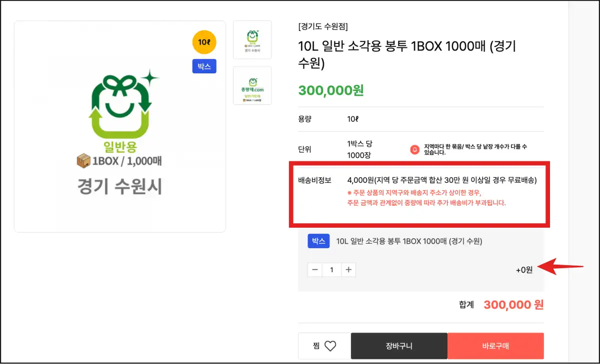
Task: Click the 바로구매 purchase button
Action: pyautogui.click(x=495, y=346)
